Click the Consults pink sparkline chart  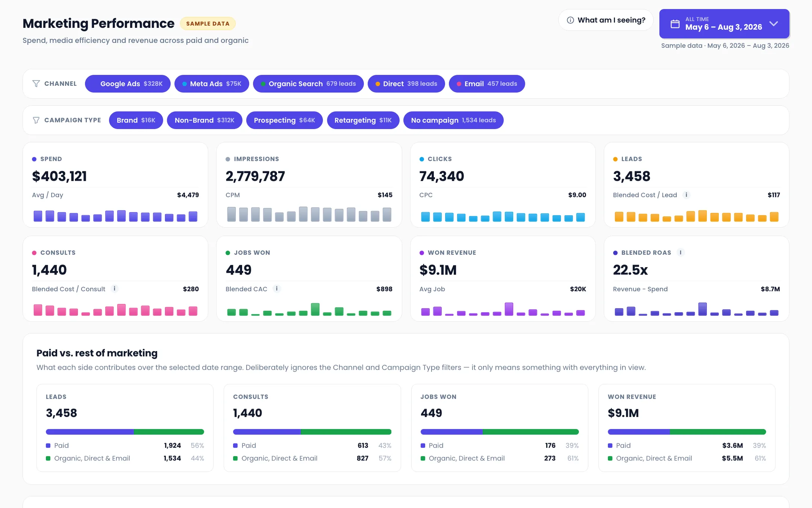115,310
